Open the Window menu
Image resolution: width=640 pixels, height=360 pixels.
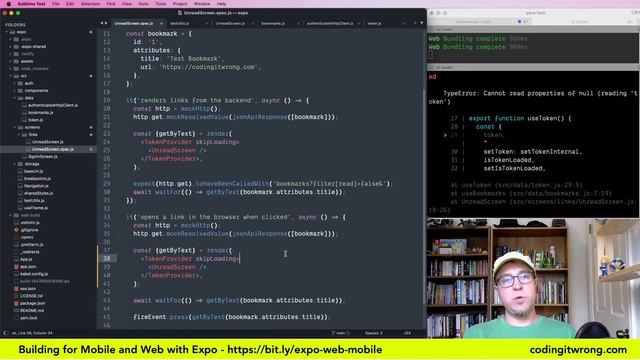coord(202,4)
